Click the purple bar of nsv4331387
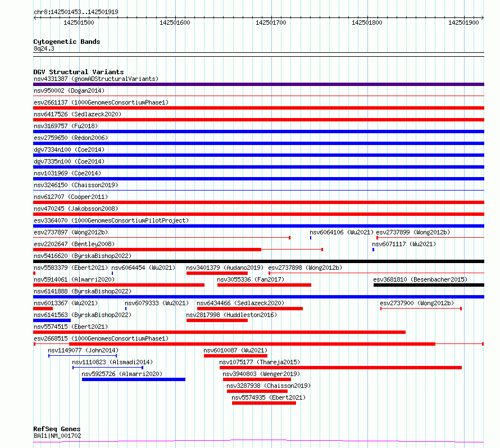Image resolution: width=500 pixels, height=448 pixels. 258,84
